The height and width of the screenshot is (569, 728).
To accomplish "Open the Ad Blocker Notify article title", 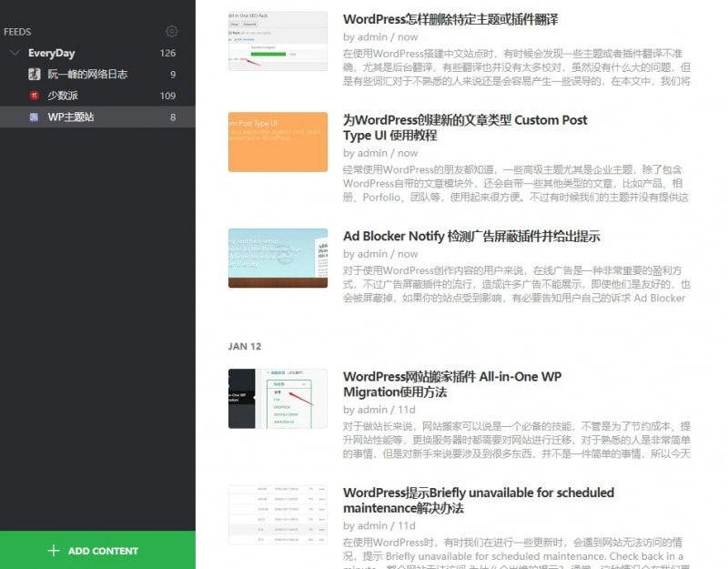I will (x=471, y=237).
